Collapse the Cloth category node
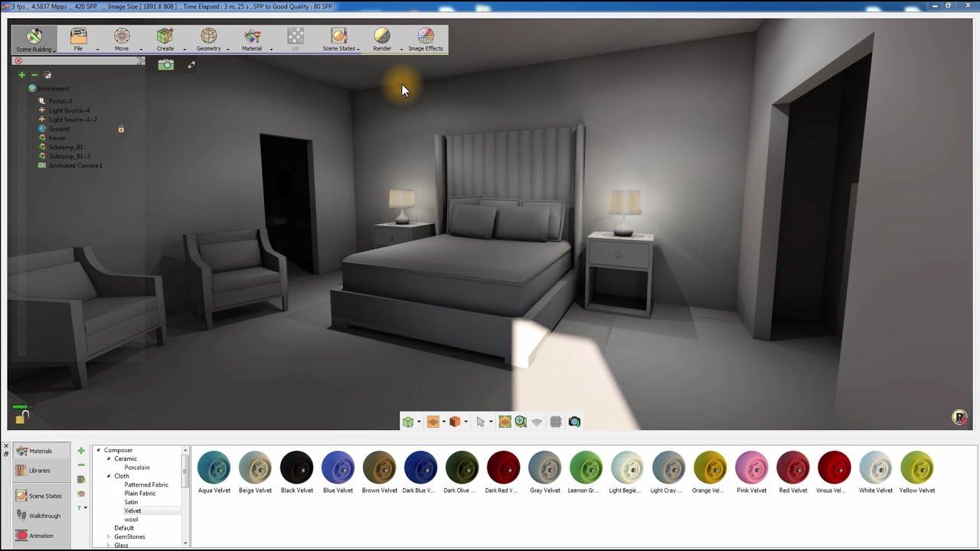This screenshot has width=980, height=551. point(109,476)
